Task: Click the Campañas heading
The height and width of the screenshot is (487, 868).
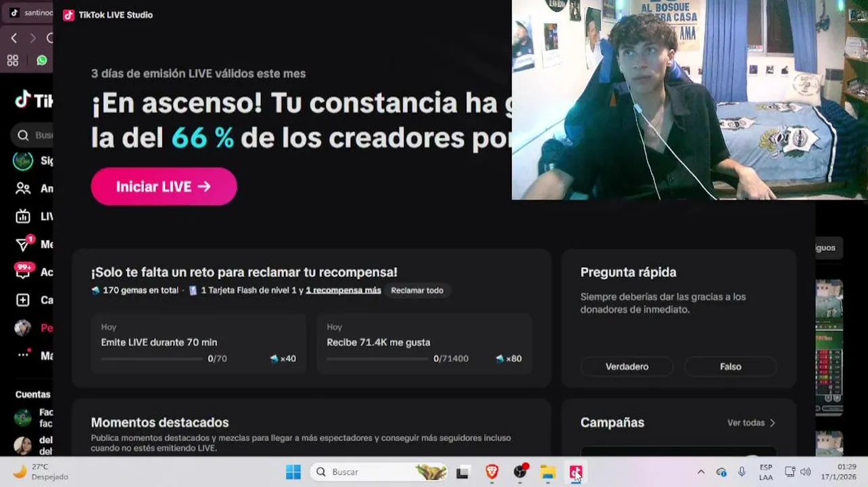Action: 612,423
